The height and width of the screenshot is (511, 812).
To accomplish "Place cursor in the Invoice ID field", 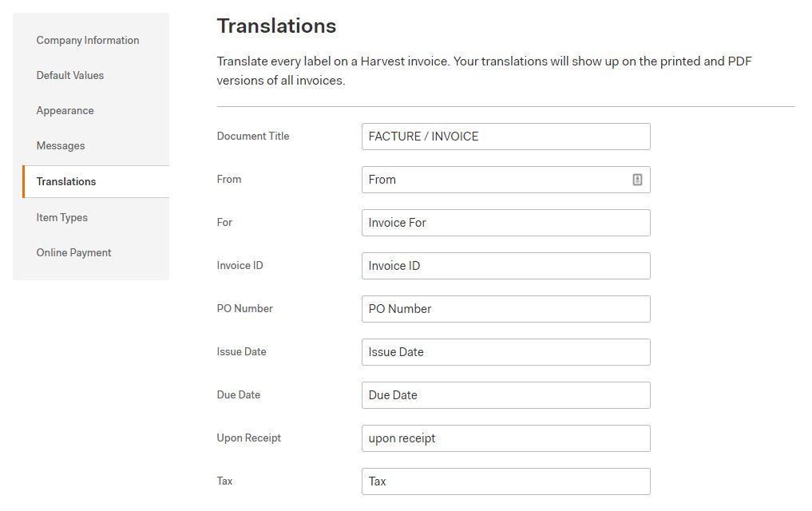I will click(x=505, y=266).
